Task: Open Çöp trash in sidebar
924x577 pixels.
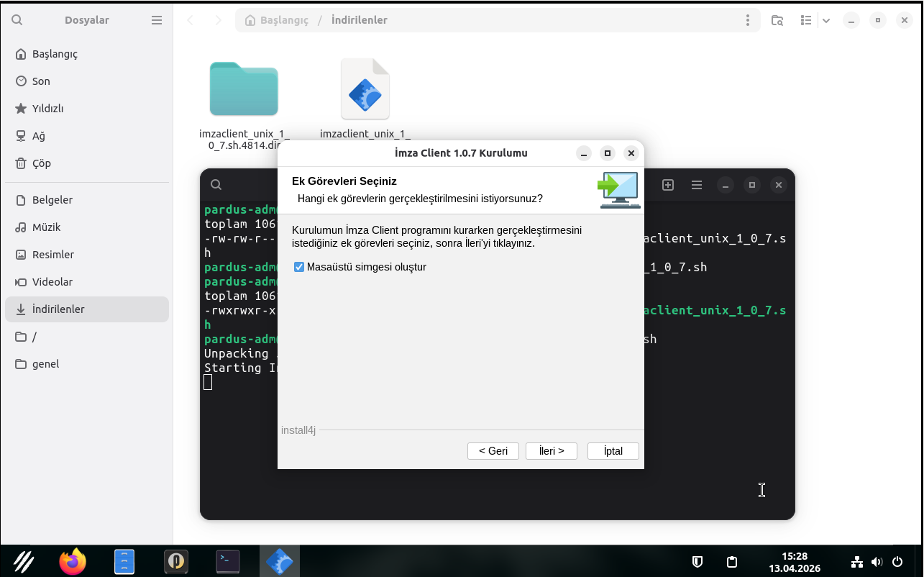Action: click(87, 163)
